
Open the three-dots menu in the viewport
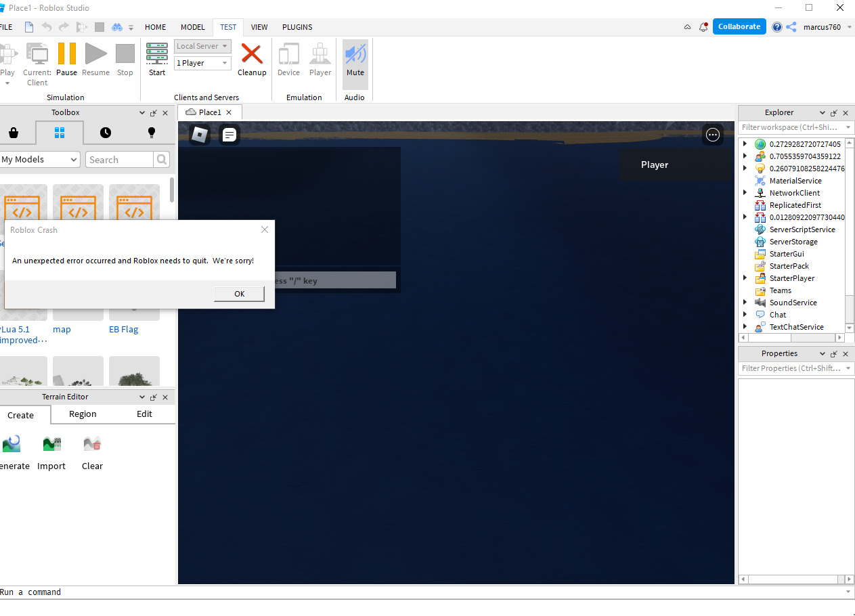[x=712, y=135]
